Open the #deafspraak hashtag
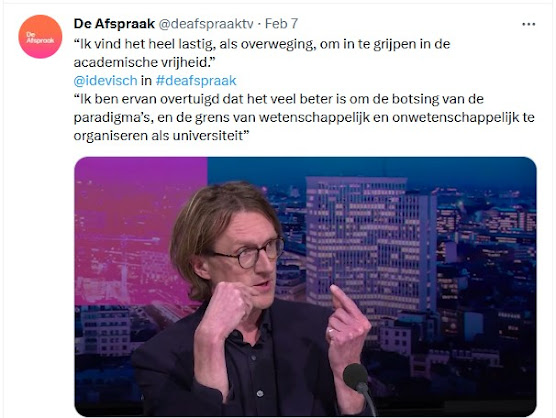Screen dimensions: 556x418 pos(196,80)
